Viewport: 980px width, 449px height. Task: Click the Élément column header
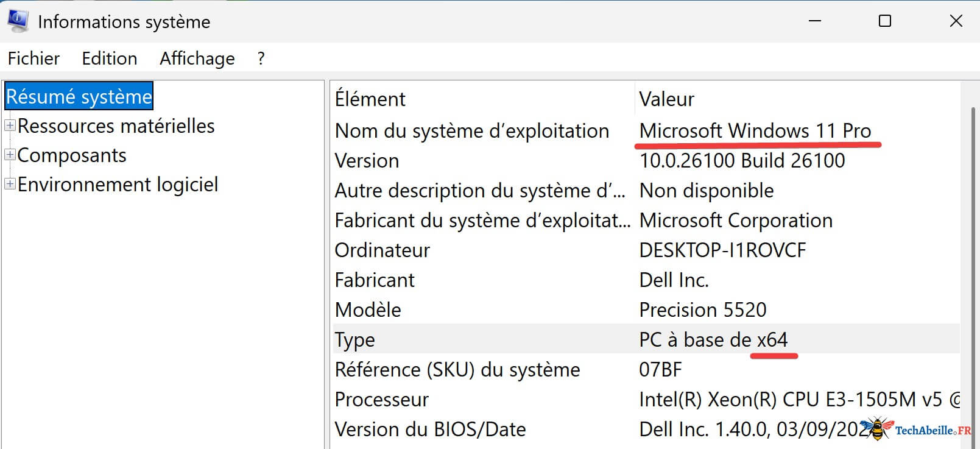click(370, 99)
